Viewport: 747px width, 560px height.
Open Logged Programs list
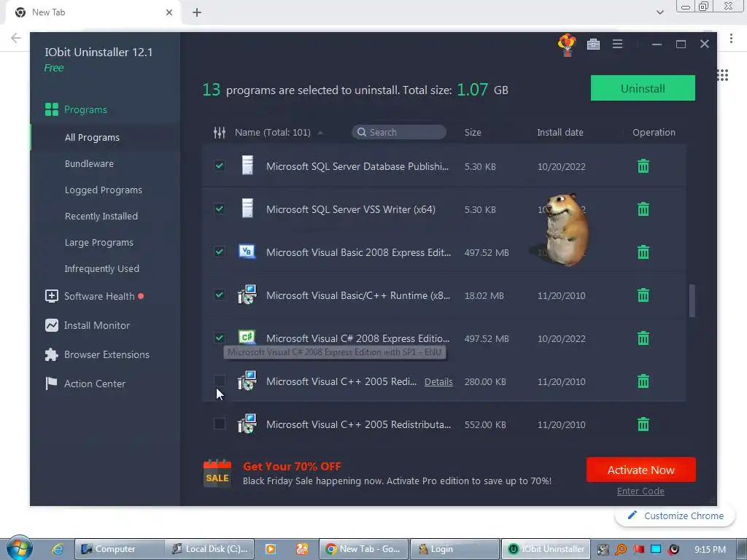[104, 190]
